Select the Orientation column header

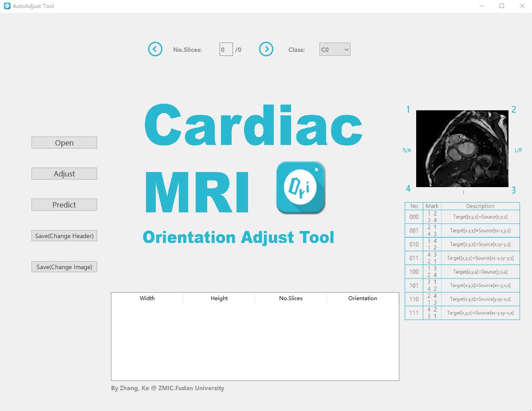point(363,298)
